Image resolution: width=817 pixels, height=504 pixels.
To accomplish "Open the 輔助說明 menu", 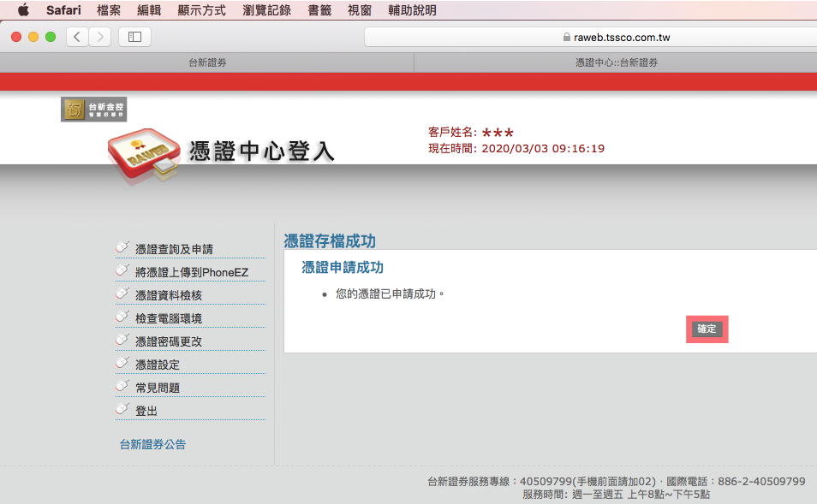I will coord(412,10).
